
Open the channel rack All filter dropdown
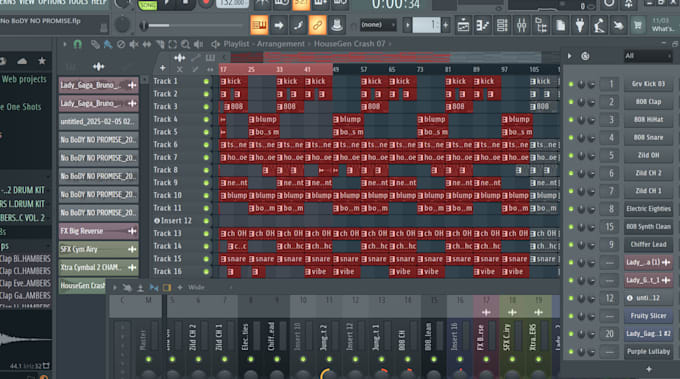[648, 56]
